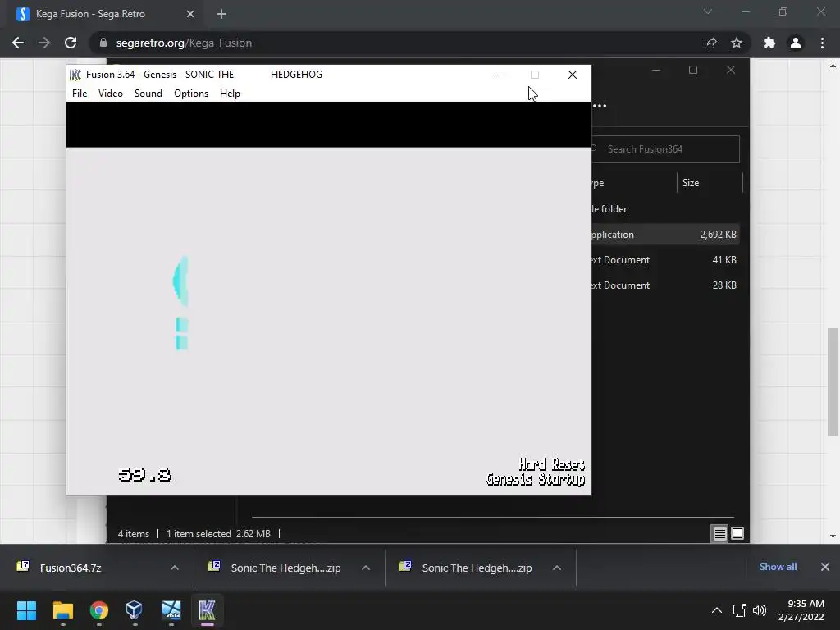The image size is (840, 630).
Task: Open the Vista VM taskbar icon
Action: coord(171,610)
